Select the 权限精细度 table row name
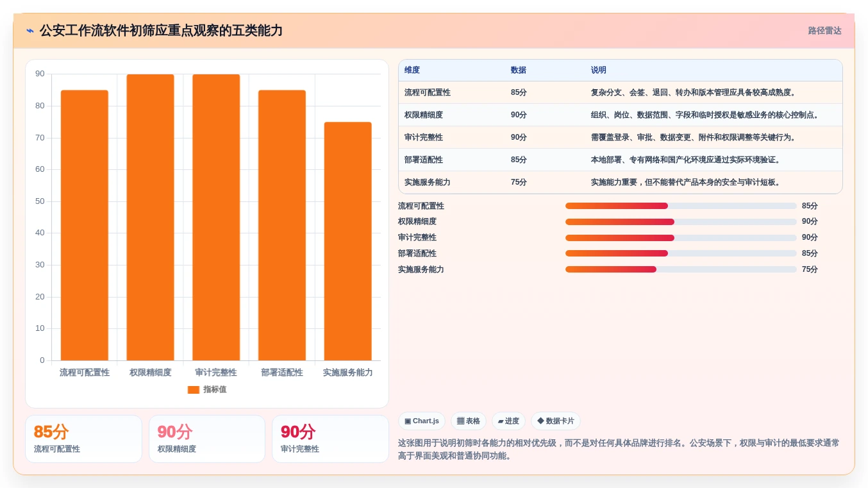The image size is (868, 488). [x=423, y=115]
